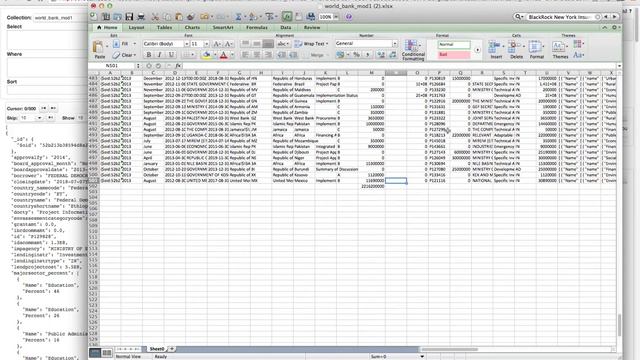Click the Increase Decimal icon
The width and height of the screenshot is (640, 360).
(381, 55)
